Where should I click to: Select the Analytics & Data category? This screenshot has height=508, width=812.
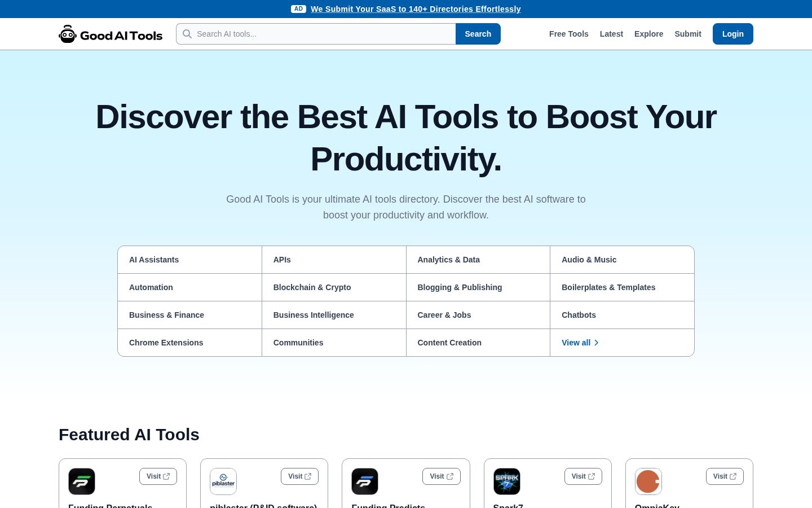click(478, 260)
